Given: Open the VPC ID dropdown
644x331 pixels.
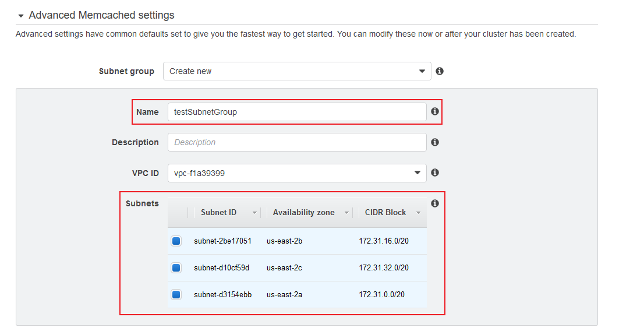Looking at the screenshot, I should tap(297, 173).
